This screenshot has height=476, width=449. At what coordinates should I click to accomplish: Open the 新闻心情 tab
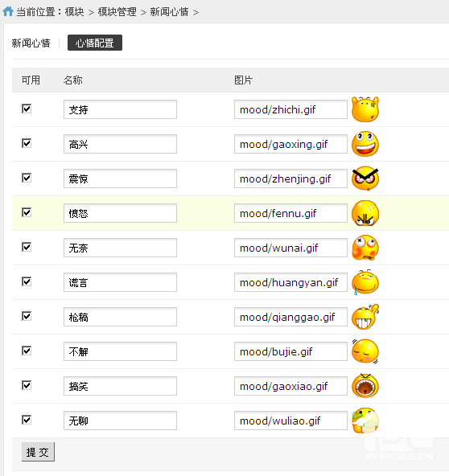pyautogui.click(x=31, y=43)
